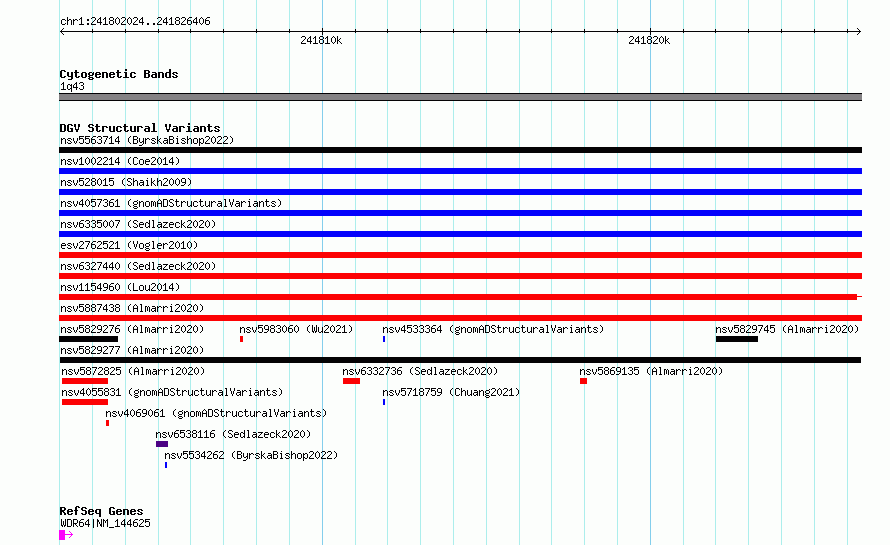Image resolution: width=890 pixels, height=545 pixels.
Task: Open nsv1154960 (Lou2014) red variant bar
Action: [458, 297]
